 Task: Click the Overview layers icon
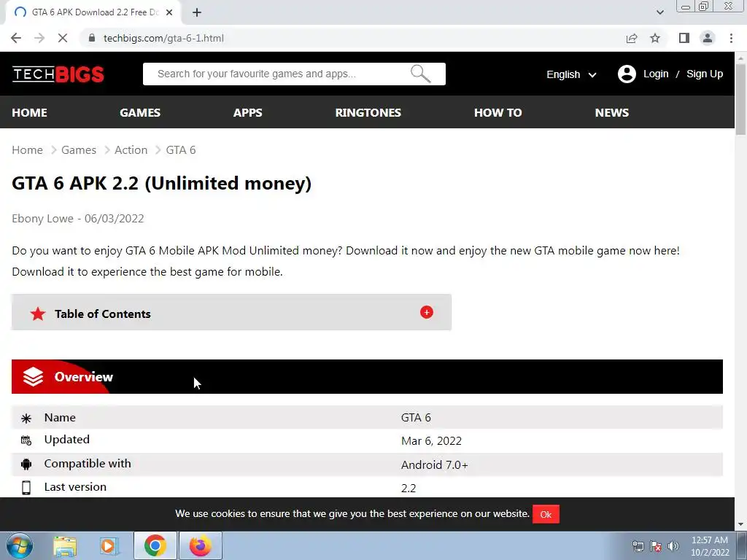point(34,377)
